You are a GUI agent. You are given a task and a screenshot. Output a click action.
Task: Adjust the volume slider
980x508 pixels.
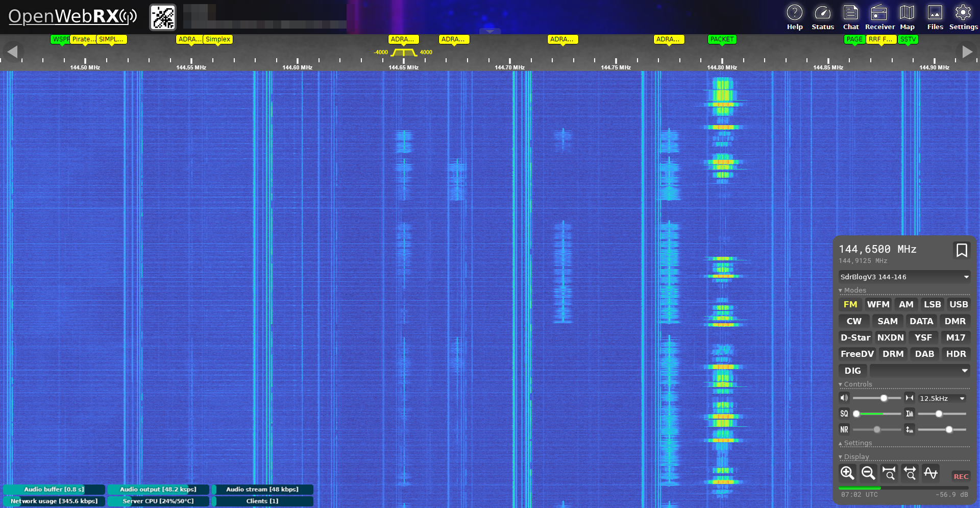pyautogui.click(x=877, y=398)
